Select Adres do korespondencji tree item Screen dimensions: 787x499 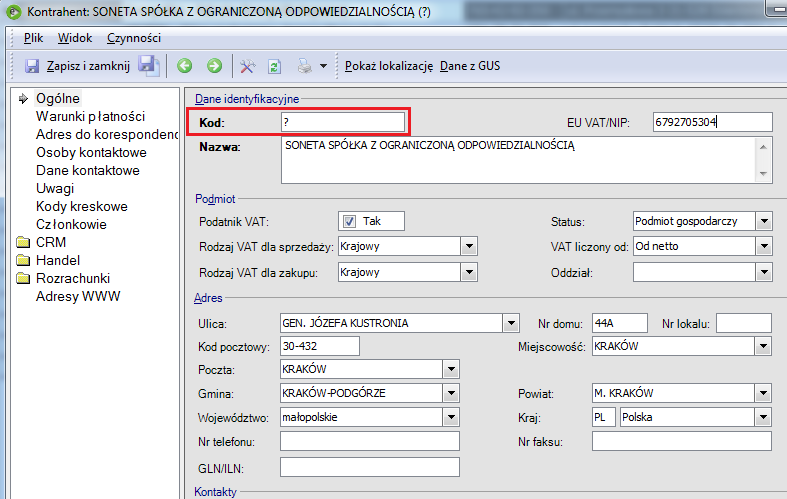[107, 135]
